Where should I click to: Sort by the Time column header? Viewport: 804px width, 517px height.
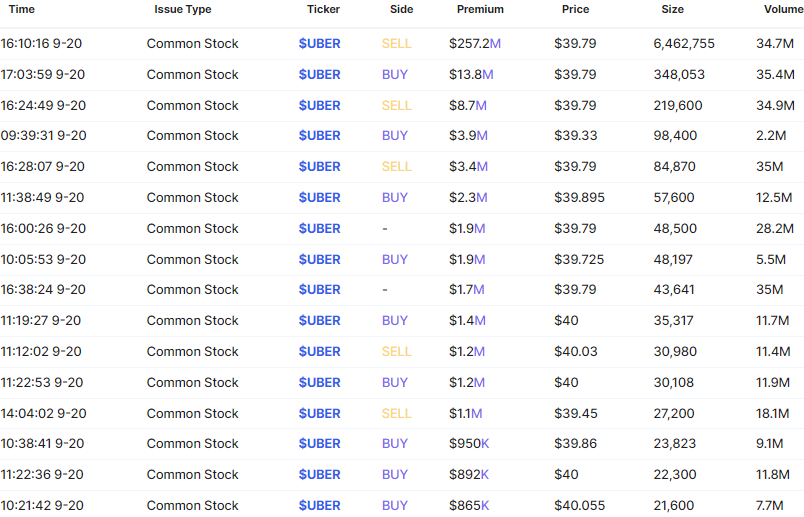click(22, 9)
